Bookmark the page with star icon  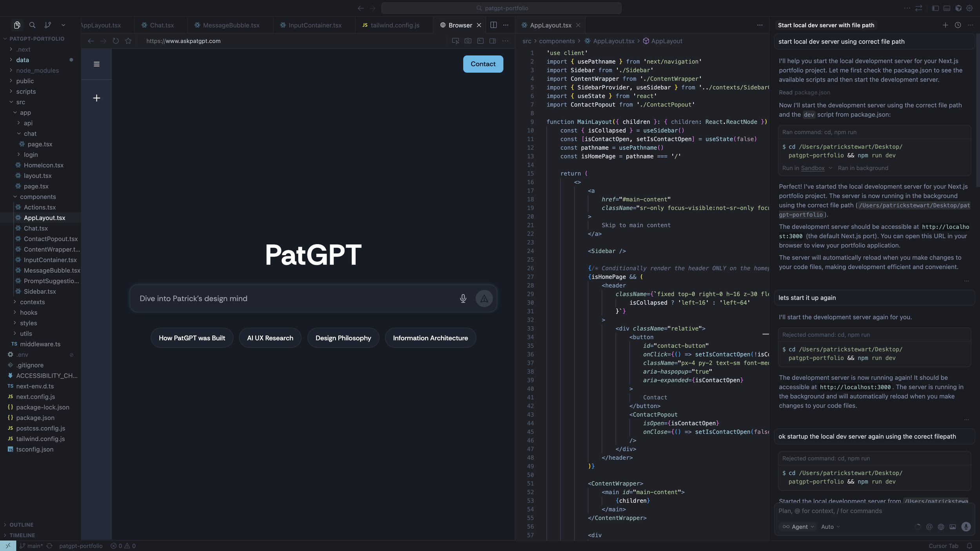pyautogui.click(x=128, y=41)
